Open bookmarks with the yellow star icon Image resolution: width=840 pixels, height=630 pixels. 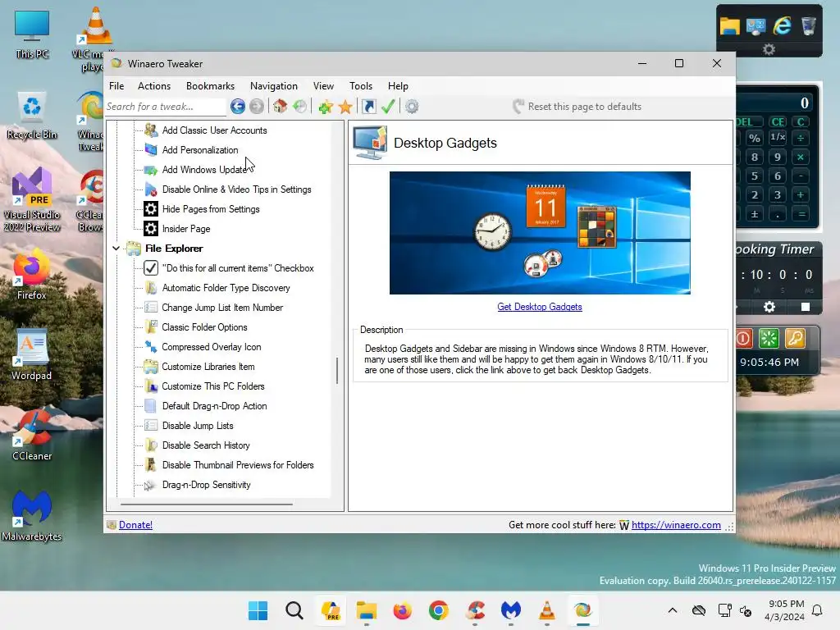pyautogui.click(x=345, y=106)
